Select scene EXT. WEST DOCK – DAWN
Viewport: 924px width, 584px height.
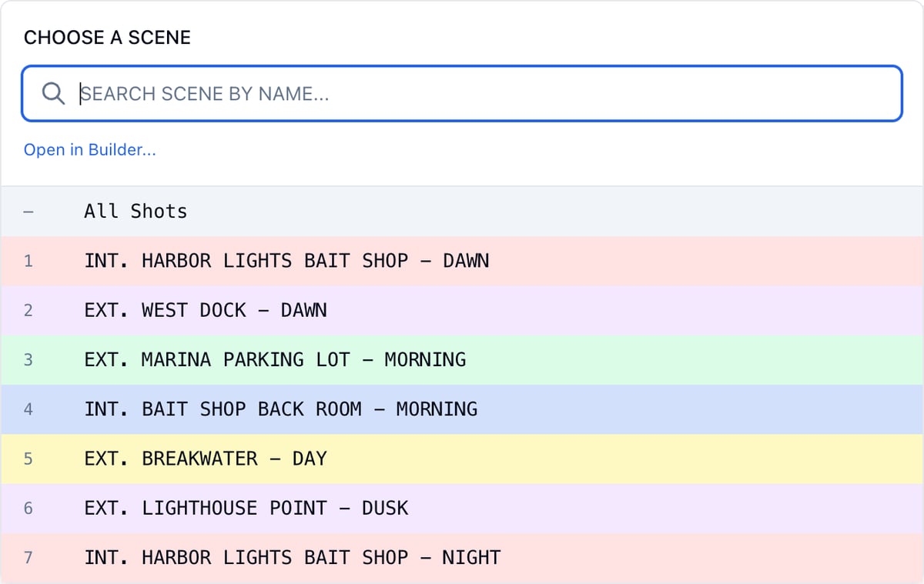click(x=462, y=310)
